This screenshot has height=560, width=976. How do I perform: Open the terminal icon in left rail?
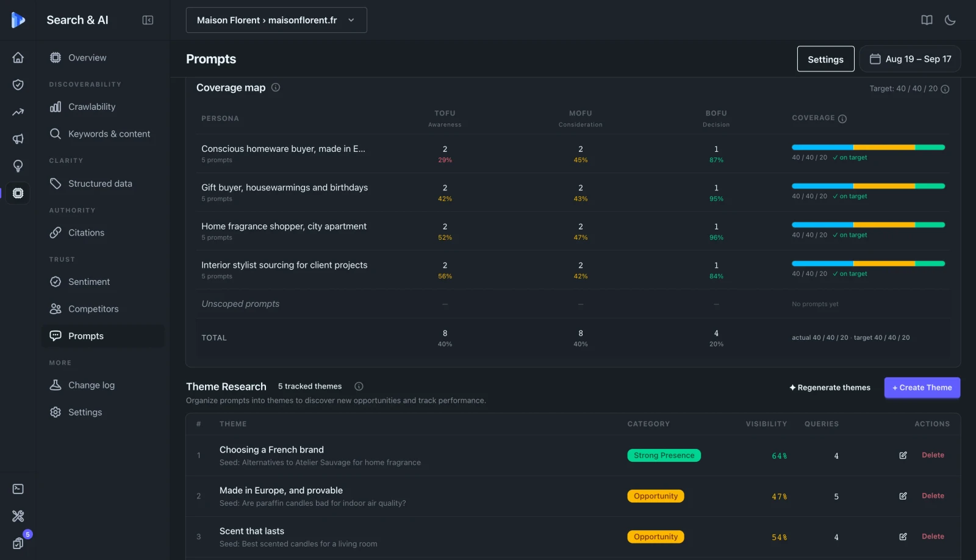[18, 489]
